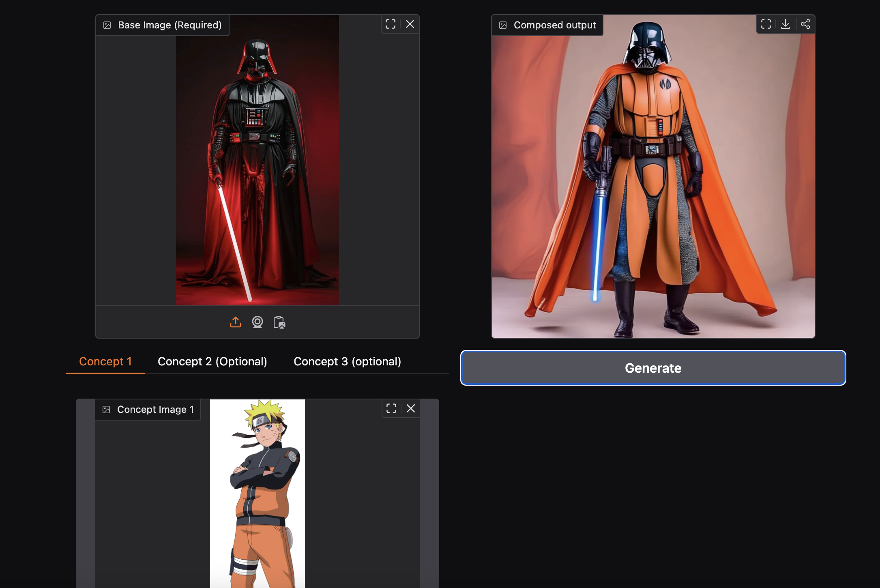This screenshot has height=588, width=880.
Task: Expand Base Image to fullscreen
Action: 391,24
